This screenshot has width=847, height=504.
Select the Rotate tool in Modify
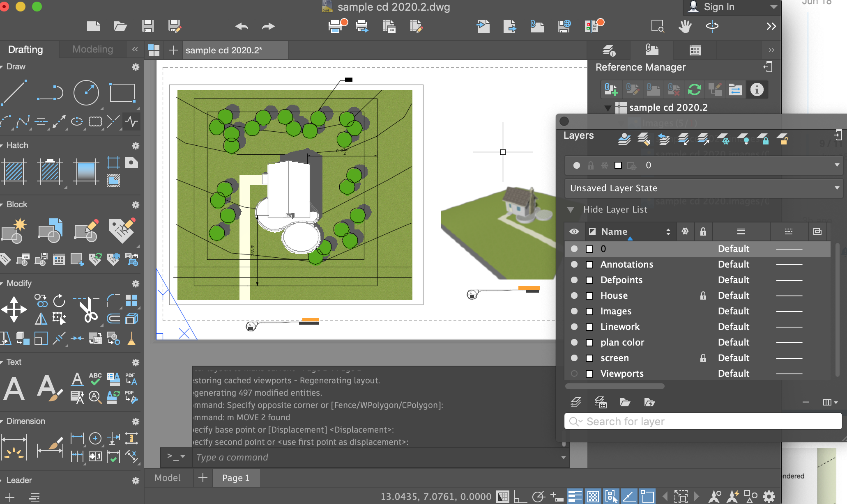(59, 300)
